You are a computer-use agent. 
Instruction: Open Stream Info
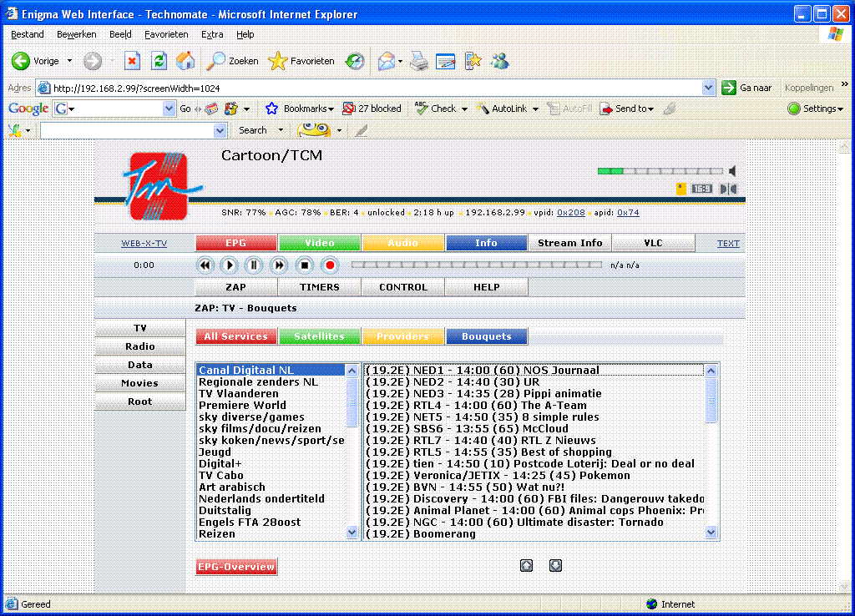pos(569,243)
